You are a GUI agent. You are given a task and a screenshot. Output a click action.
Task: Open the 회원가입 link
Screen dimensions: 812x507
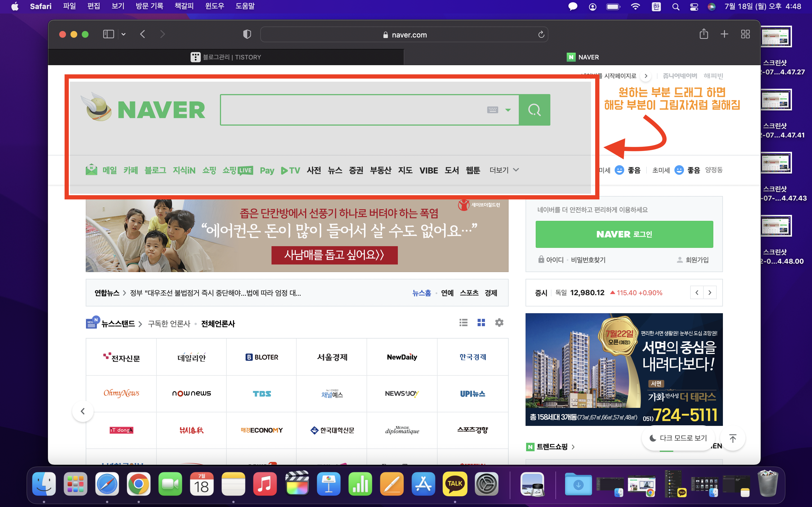[x=697, y=260]
